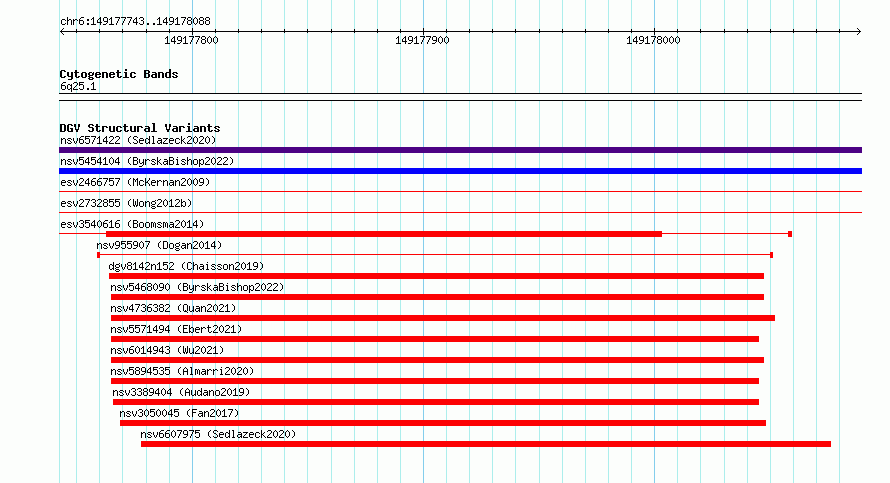The height and width of the screenshot is (483, 890).
Task: Click the nsv4736382 (Quan2021) label
Action: click(173, 308)
